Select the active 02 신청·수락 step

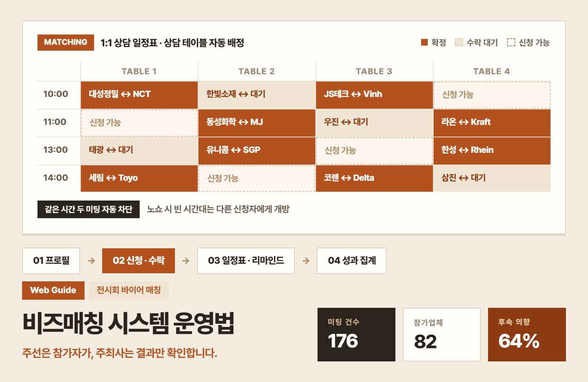[x=139, y=261]
